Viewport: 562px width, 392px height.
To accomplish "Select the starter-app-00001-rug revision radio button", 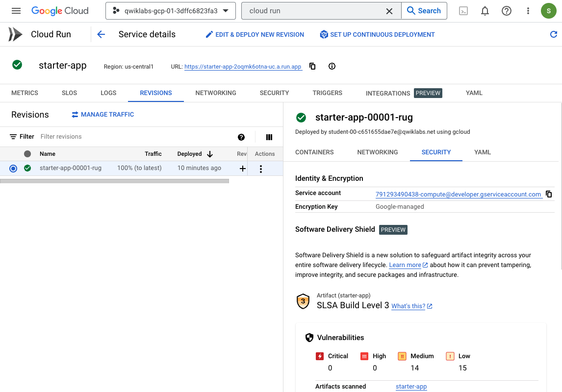I will click(13, 168).
